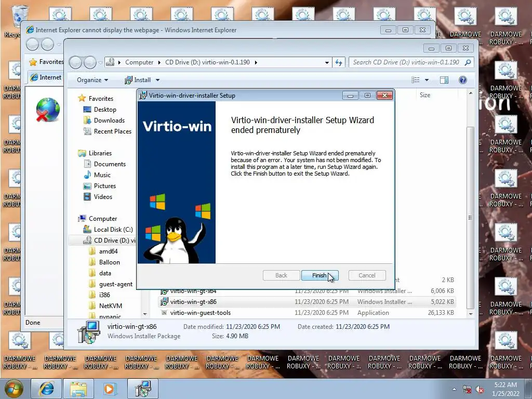The image size is (532, 399).
Task: Click the Back button in the setup wizard
Action: click(281, 275)
